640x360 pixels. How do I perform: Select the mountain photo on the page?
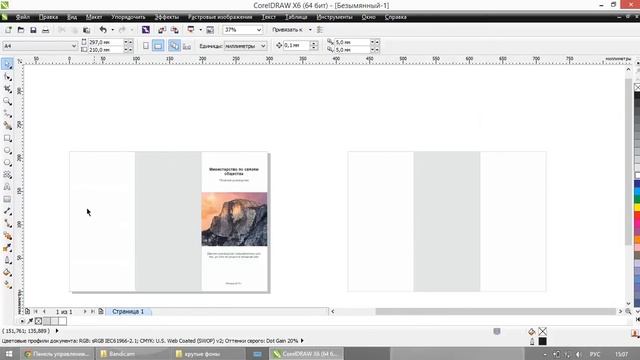pos(234,219)
